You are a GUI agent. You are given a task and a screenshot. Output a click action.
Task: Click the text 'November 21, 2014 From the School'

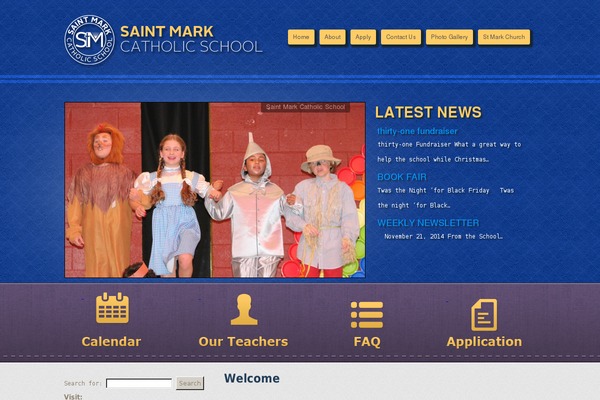pos(443,237)
